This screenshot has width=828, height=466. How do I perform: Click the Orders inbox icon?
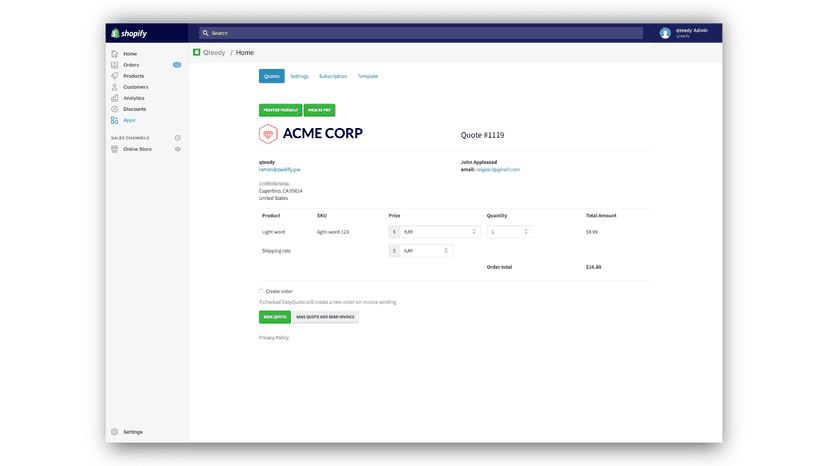115,65
